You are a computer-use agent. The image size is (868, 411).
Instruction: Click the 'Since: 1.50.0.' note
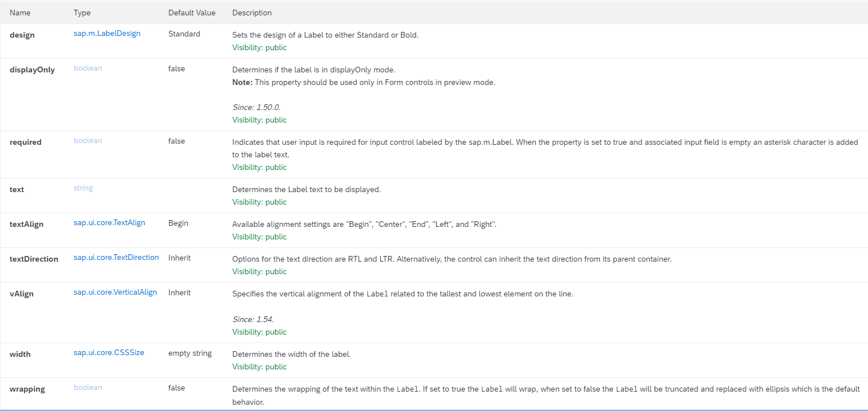click(x=256, y=107)
